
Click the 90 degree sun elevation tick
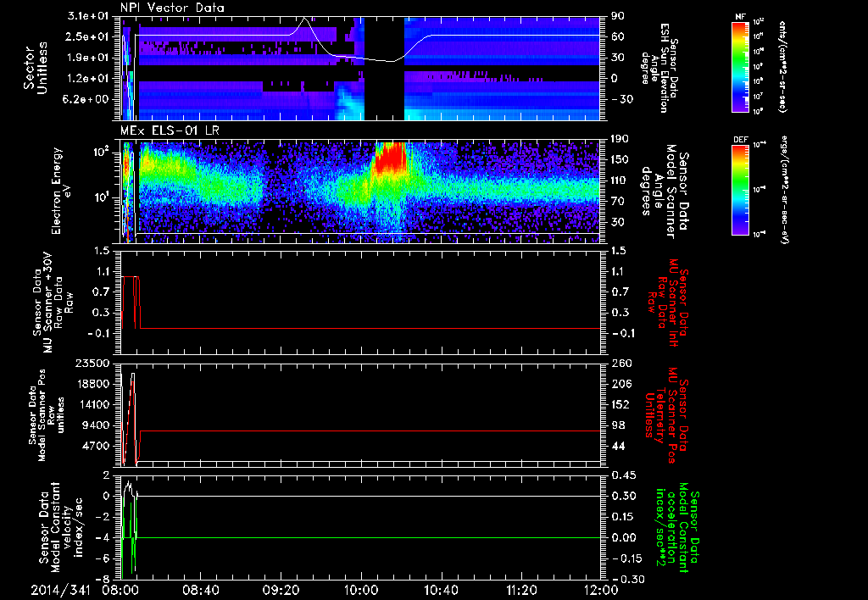[x=617, y=16]
